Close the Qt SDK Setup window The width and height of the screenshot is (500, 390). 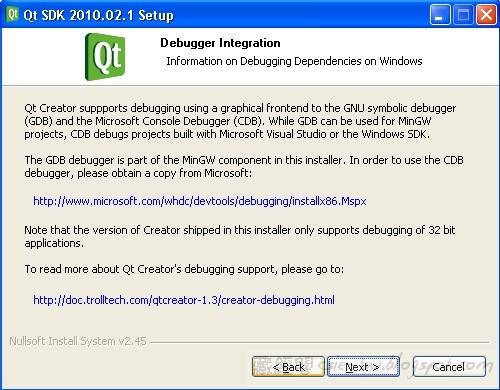tap(486, 15)
